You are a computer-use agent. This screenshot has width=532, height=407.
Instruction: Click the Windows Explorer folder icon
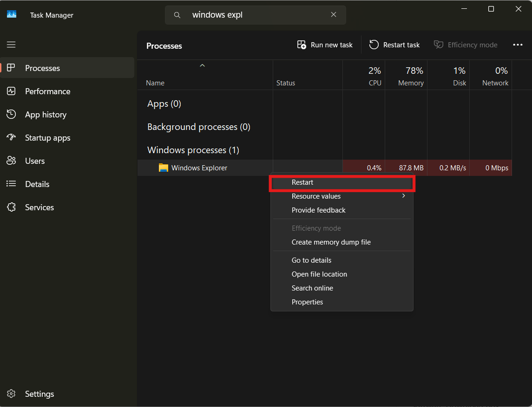coord(163,168)
